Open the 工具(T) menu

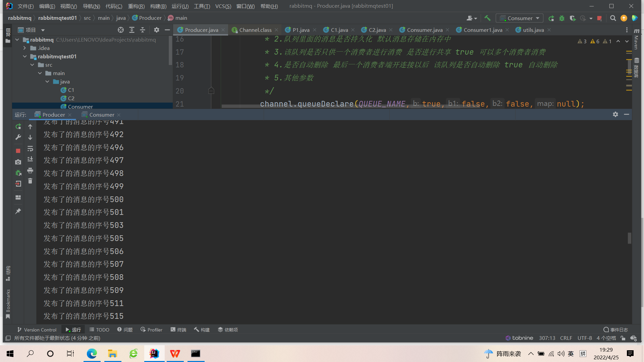coord(202,6)
